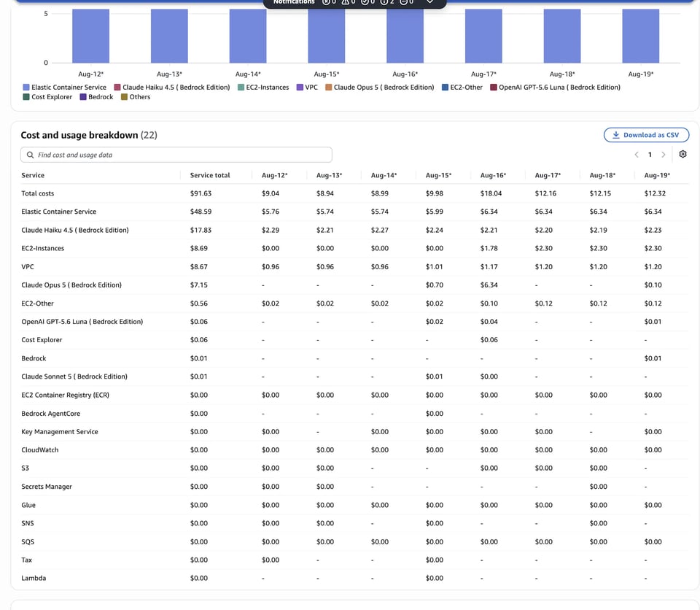
Task: Click the EC2-Other table row label
Action: coord(37,304)
